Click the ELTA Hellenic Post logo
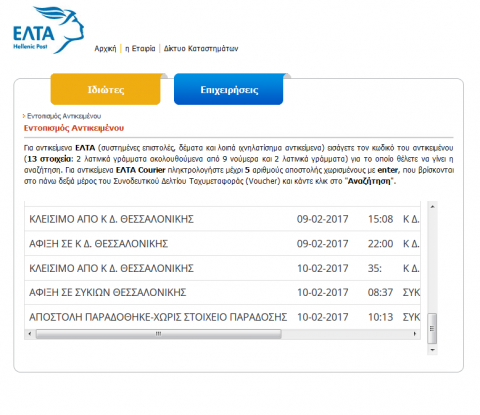480x415 pixels. [x=48, y=30]
